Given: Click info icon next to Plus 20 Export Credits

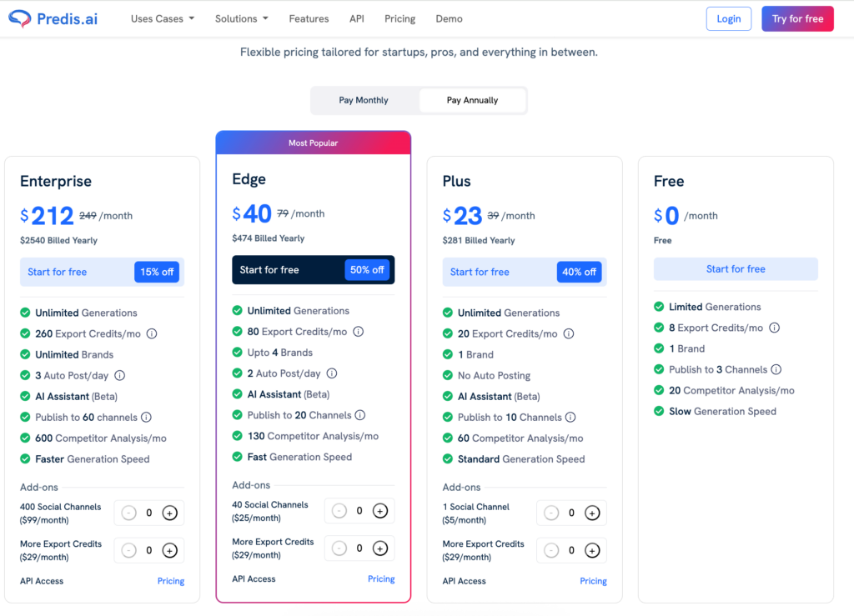Looking at the screenshot, I should pos(569,333).
